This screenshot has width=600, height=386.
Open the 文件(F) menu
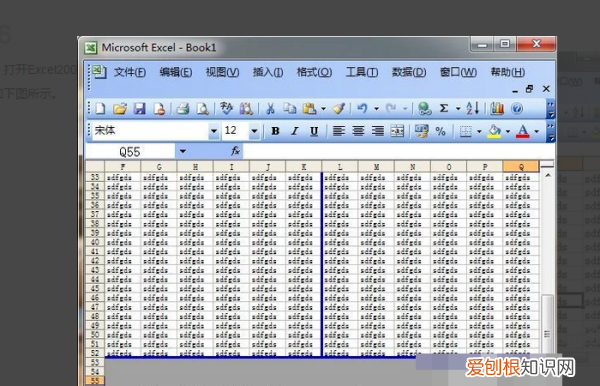coord(130,72)
